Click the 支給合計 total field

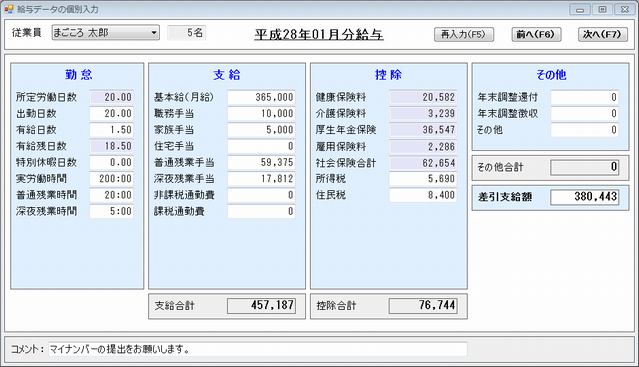click(x=261, y=305)
